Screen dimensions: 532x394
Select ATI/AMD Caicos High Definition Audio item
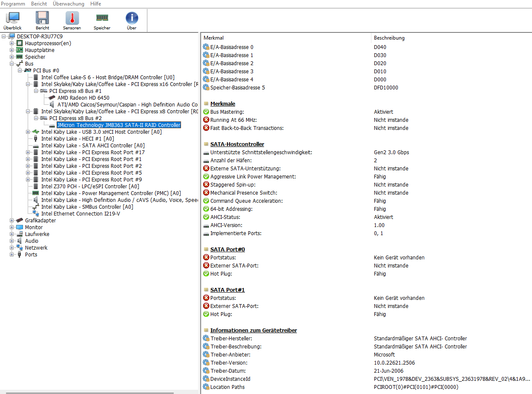pyautogui.click(x=127, y=105)
